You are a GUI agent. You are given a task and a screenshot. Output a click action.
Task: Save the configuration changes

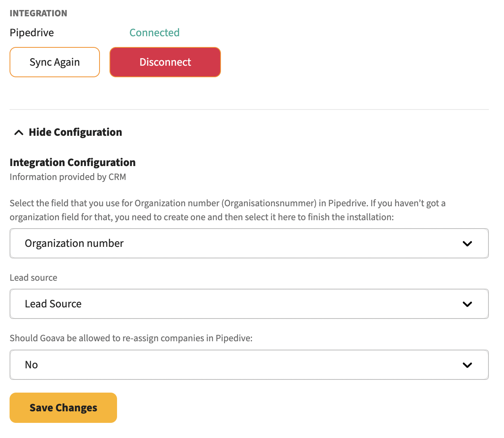pos(63,408)
